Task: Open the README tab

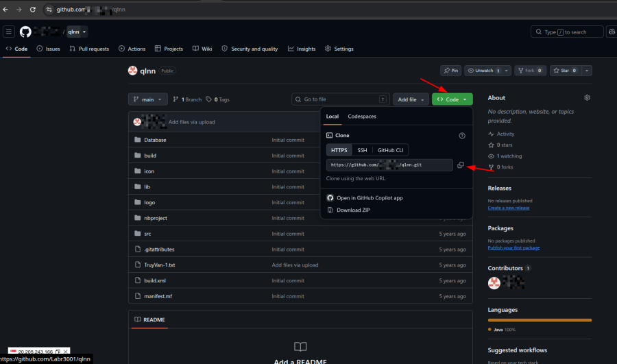Action: (149, 320)
